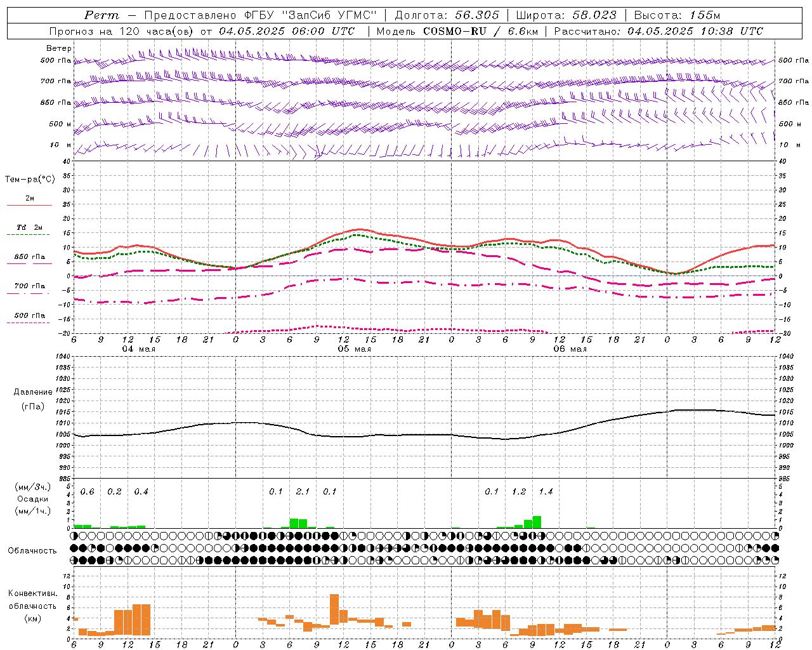Click the red solid line sample under "2м" legend

coord(29,205)
